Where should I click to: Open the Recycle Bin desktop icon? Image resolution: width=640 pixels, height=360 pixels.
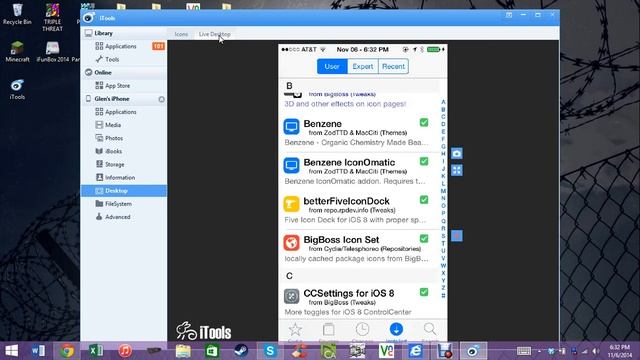click(17, 14)
